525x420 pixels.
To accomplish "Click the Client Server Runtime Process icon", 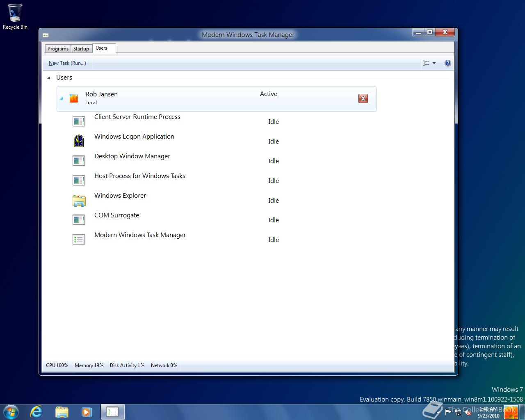I will (79, 121).
